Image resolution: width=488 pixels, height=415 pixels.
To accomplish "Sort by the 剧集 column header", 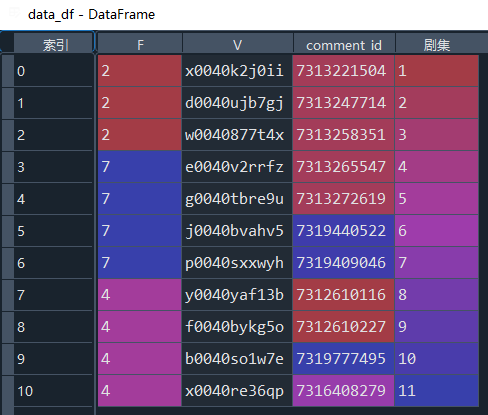I will 437,44.
